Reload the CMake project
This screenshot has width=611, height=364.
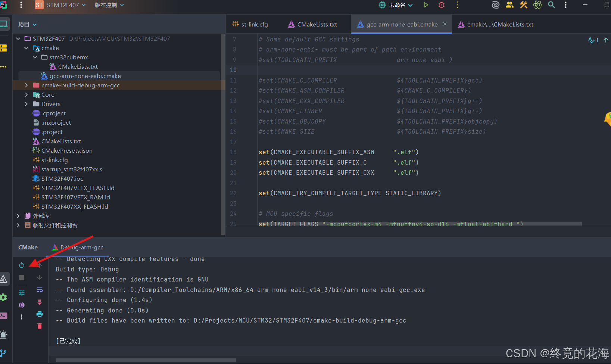point(22,265)
